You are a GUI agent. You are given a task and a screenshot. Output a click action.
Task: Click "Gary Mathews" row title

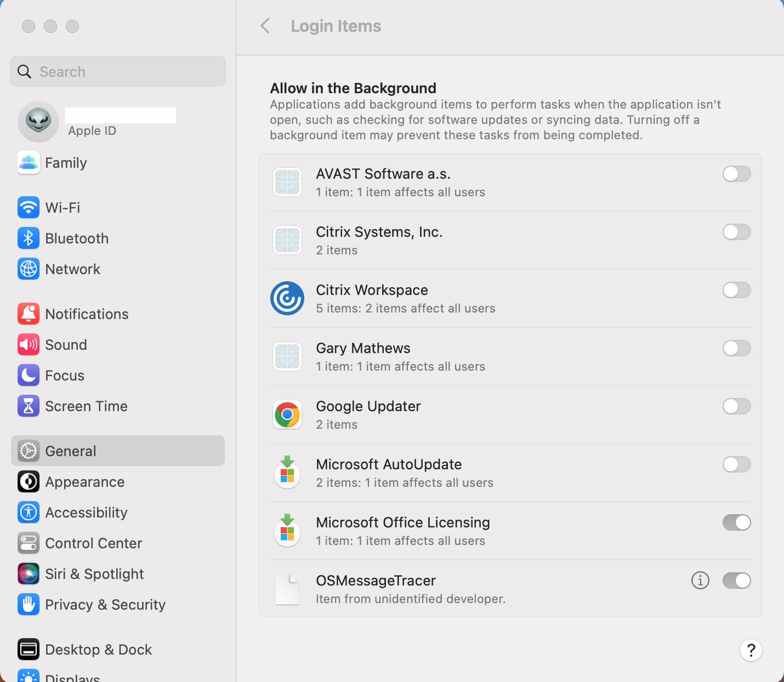click(x=363, y=348)
